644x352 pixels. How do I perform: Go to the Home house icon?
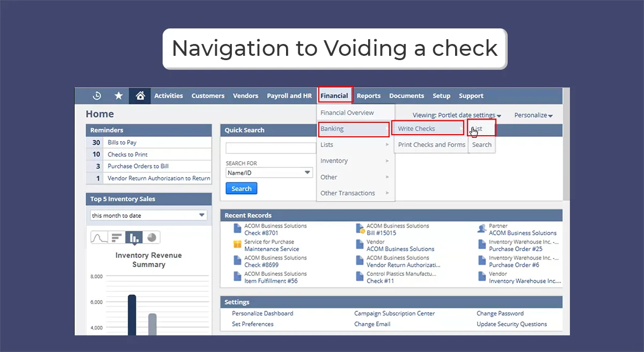click(x=140, y=96)
